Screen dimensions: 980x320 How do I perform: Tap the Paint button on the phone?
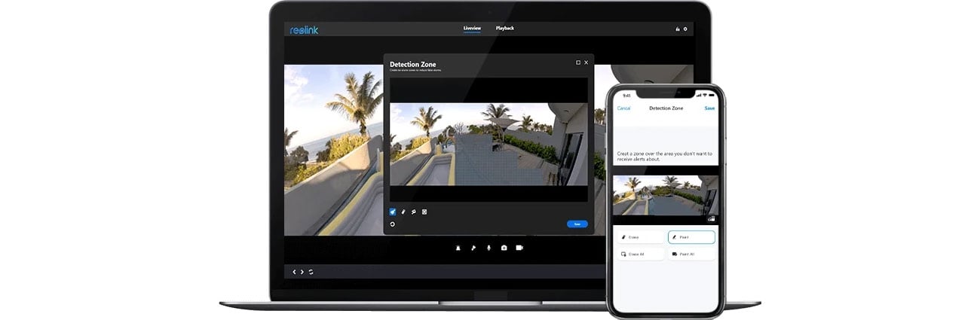[x=692, y=237]
